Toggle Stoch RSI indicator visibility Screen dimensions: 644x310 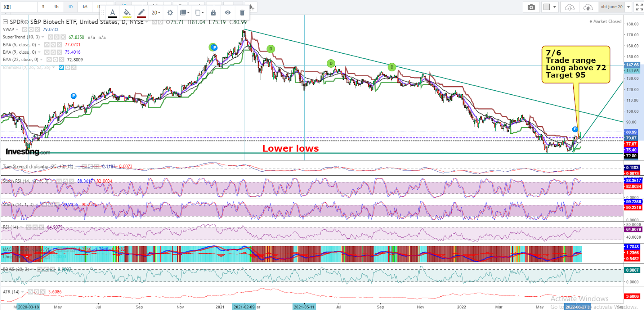(59, 181)
